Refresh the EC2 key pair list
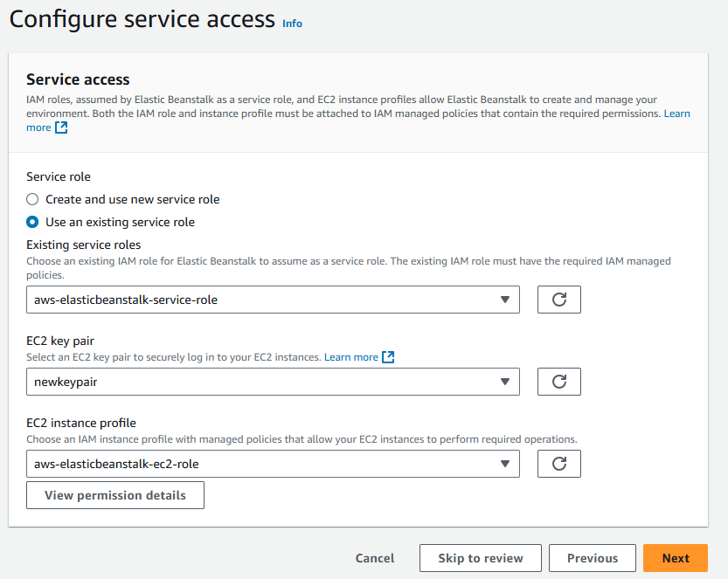 (559, 382)
